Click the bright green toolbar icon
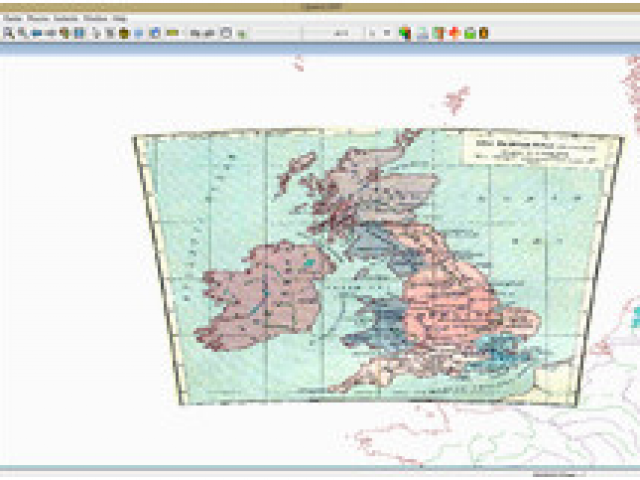Screen dimensions: 640x480 tap(470, 33)
